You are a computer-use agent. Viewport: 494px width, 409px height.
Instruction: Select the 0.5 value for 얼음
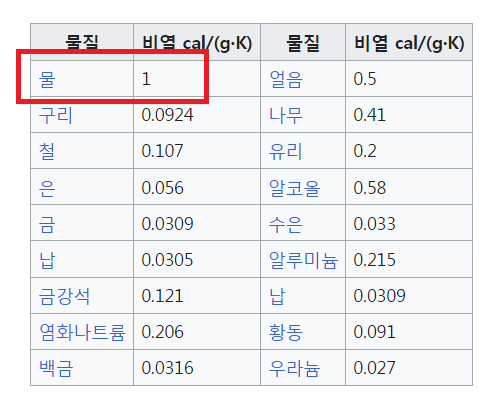point(365,79)
